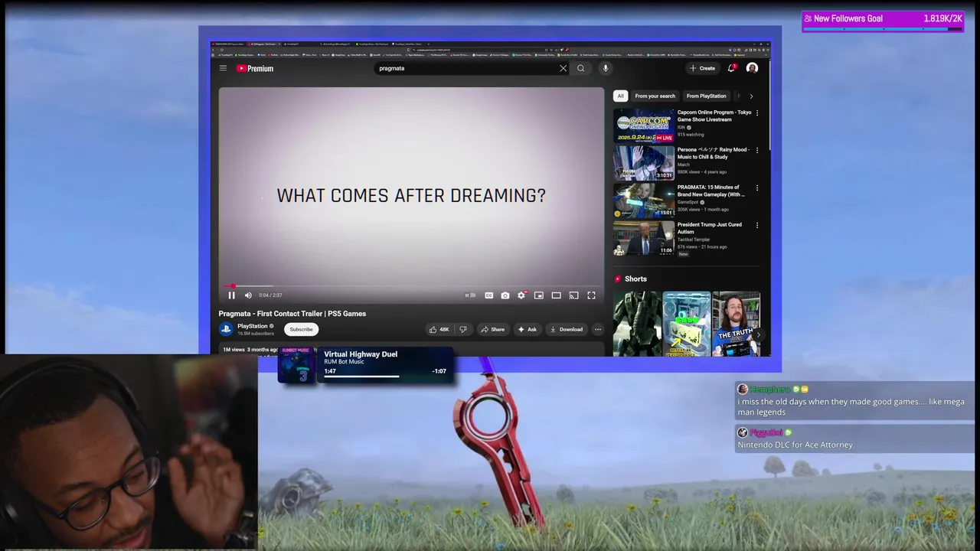Screen dimensions: 980x551
Task: Dislike the Pragmata trailer
Action: 462,329
